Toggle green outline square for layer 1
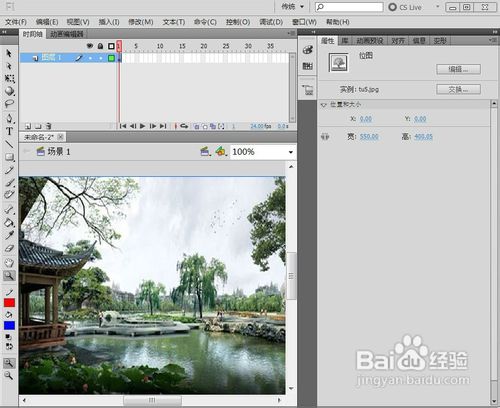The height and width of the screenshot is (408, 500). (111, 58)
